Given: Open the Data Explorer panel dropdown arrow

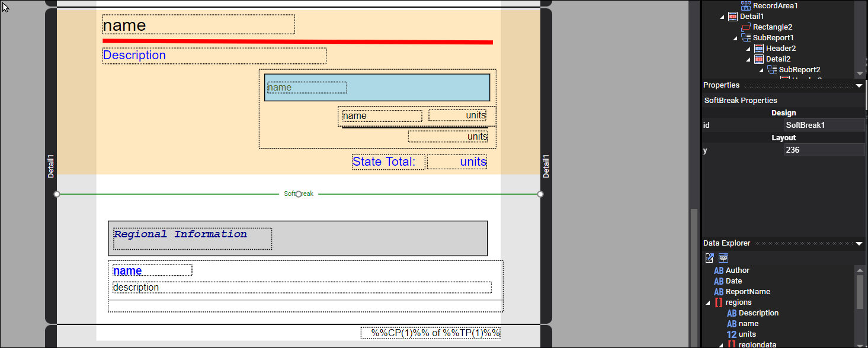Looking at the screenshot, I should click(x=859, y=244).
